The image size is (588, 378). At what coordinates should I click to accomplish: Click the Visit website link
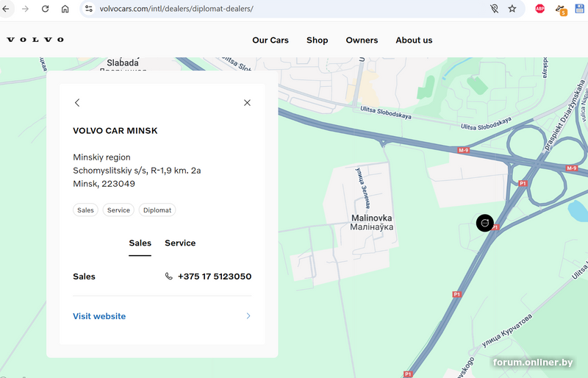pyautogui.click(x=99, y=316)
